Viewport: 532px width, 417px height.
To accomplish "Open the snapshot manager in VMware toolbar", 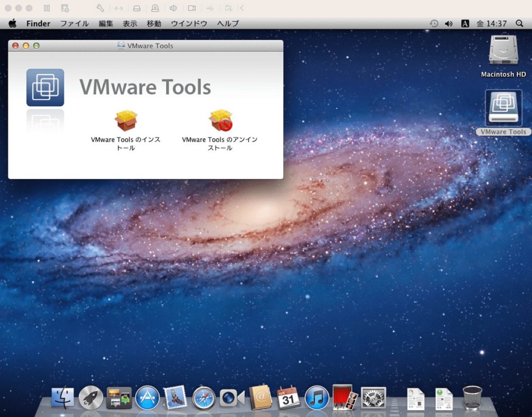I will point(65,8).
